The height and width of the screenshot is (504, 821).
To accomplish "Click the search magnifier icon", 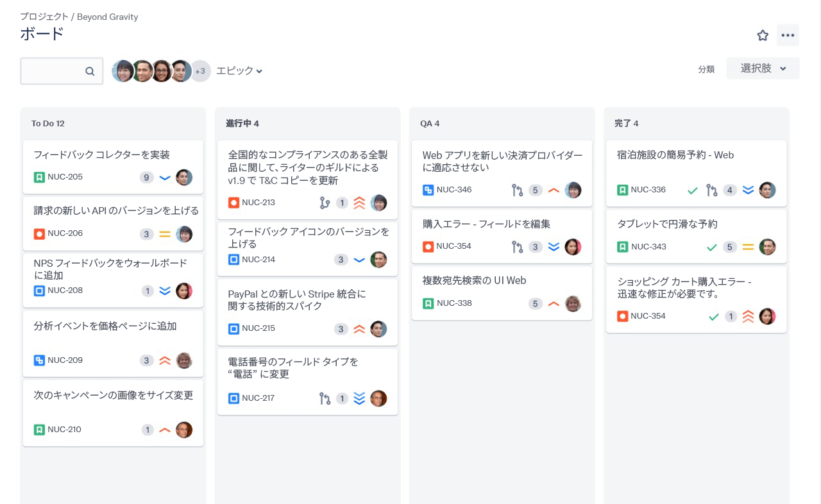I will pyautogui.click(x=90, y=71).
